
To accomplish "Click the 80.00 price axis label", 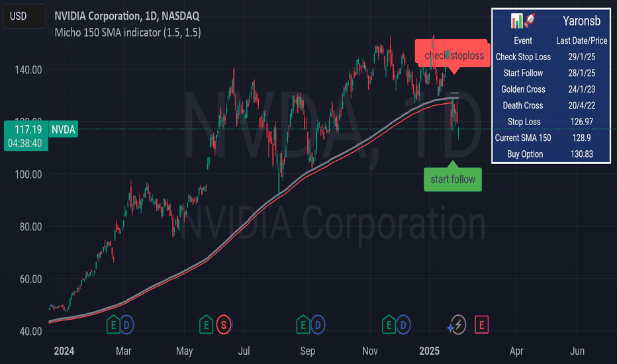I will coord(30,226).
